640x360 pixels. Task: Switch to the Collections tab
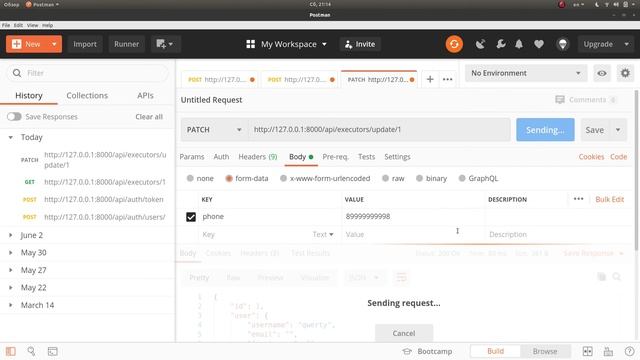click(x=87, y=96)
